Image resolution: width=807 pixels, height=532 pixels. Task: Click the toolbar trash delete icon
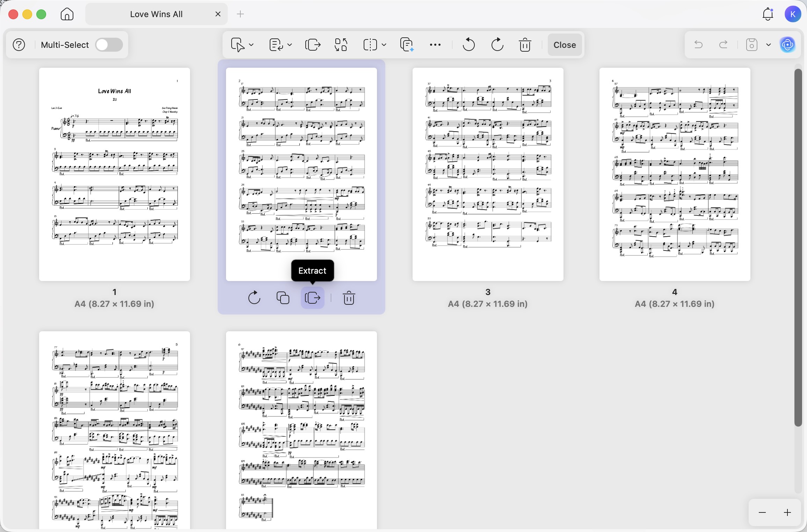(x=525, y=45)
